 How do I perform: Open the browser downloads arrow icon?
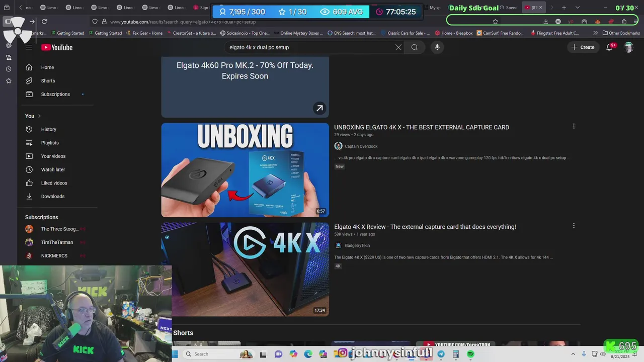(545, 22)
